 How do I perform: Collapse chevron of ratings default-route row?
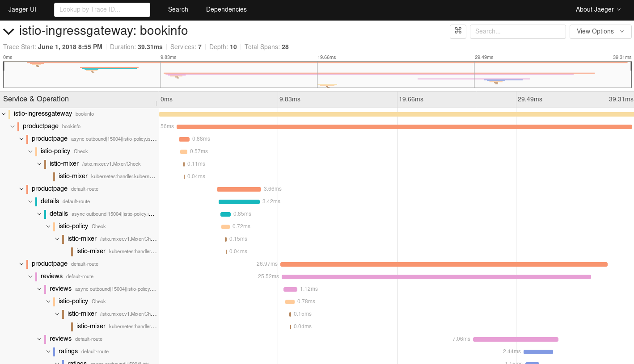[x=48, y=351]
